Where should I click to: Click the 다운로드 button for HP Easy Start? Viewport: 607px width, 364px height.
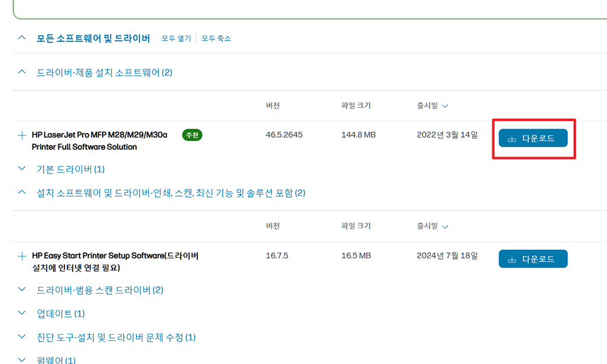coord(533,258)
